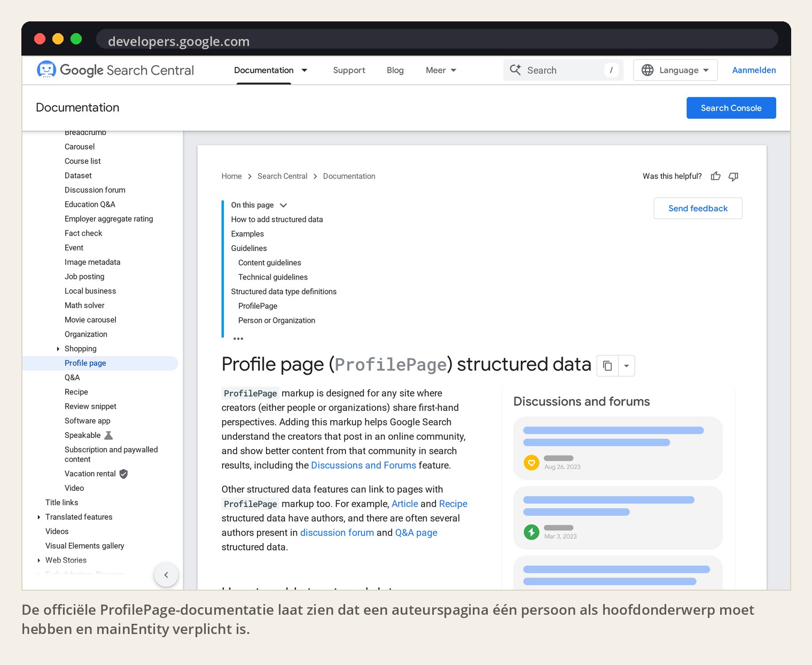The image size is (812, 665).
Task: Open the Language selector dropdown
Action: (x=675, y=70)
